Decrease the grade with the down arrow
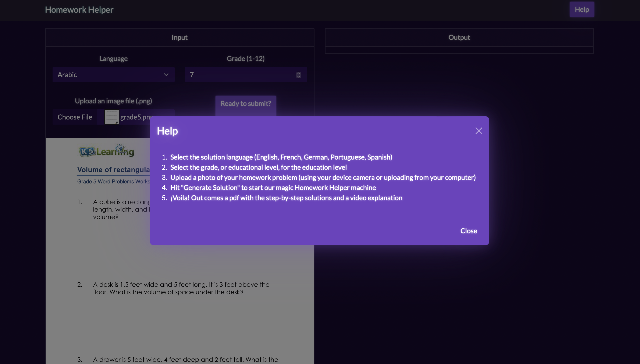640x364 pixels. point(298,77)
